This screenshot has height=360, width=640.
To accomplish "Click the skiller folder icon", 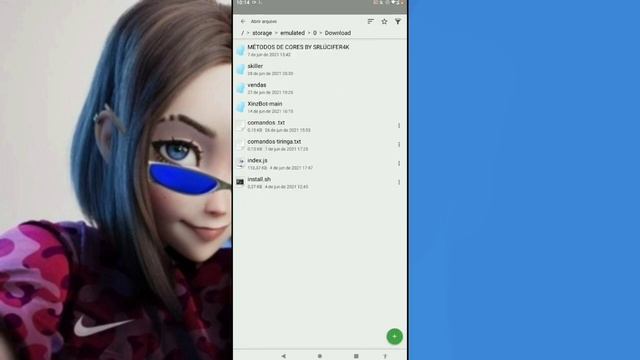I will (240, 69).
